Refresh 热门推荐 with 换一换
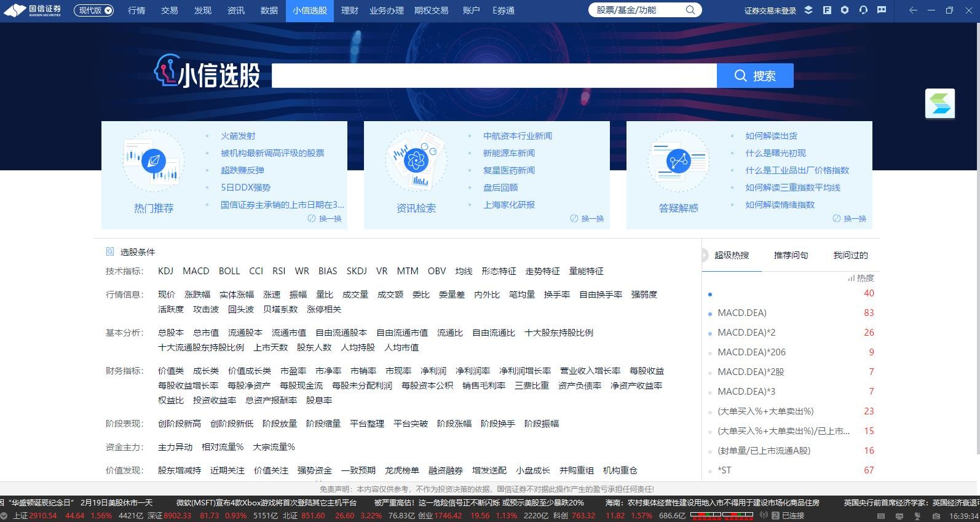This screenshot has height=522, width=980. (325, 218)
